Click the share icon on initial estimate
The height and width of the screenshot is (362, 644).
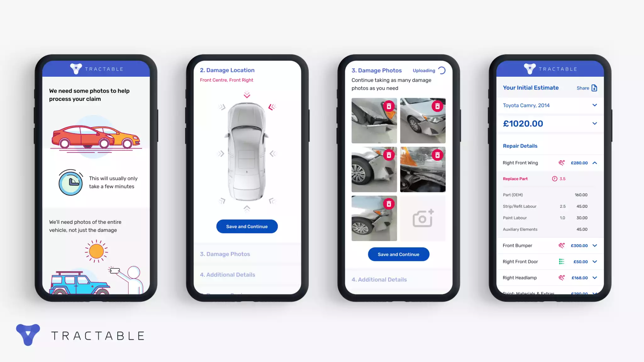tap(594, 88)
